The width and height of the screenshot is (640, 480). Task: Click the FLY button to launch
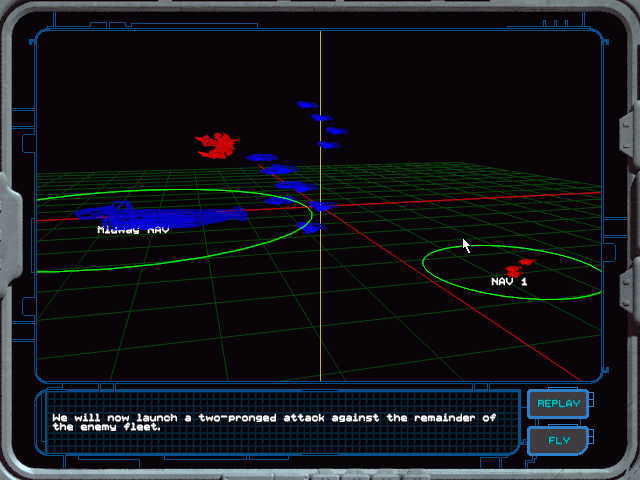point(558,440)
